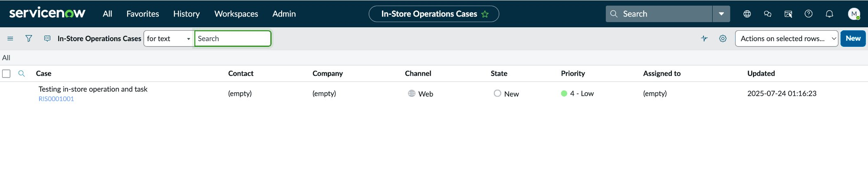Click the Web channel cell
This screenshot has width=868, height=185.
(421, 94)
